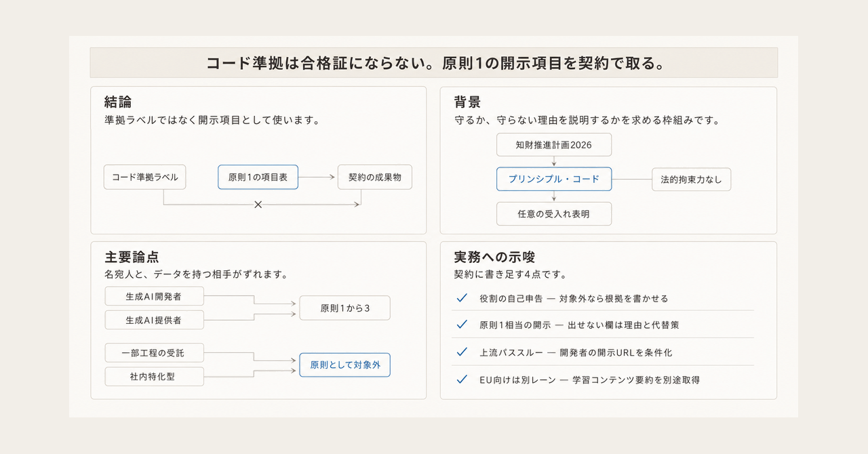Viewport: 868px width, 454px height.
Task: Click the × mark on the blocked arrow
Action: pos(258,204)
